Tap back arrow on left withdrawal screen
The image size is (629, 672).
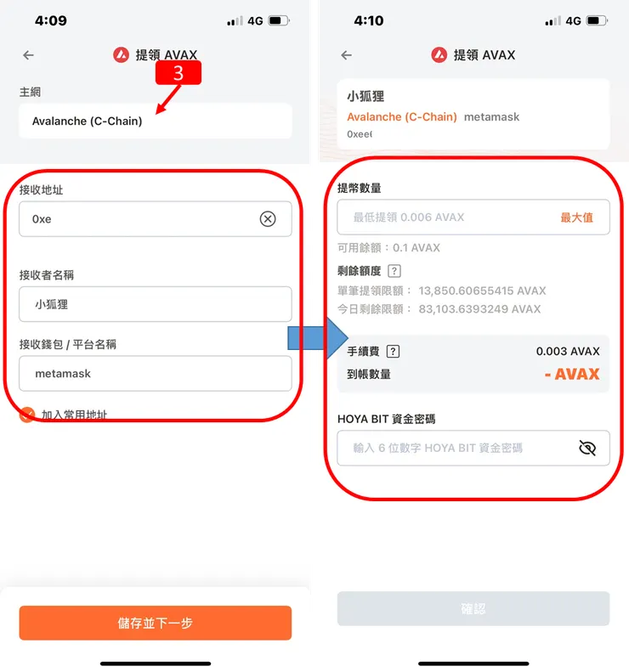click(x=28, y=55)
